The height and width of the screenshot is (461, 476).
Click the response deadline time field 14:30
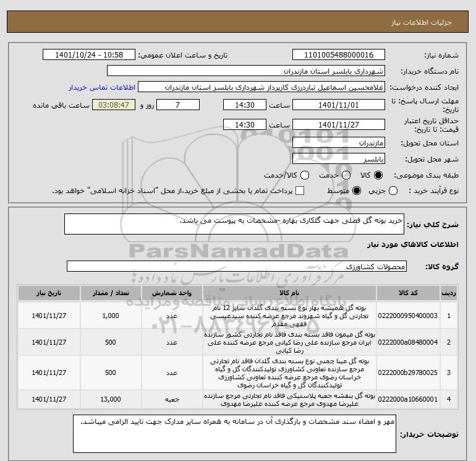tap(245, 105)
